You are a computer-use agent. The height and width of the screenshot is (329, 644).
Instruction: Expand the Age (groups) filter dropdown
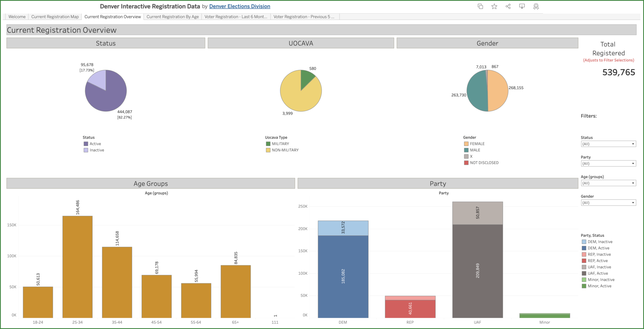tap(608, 183)
